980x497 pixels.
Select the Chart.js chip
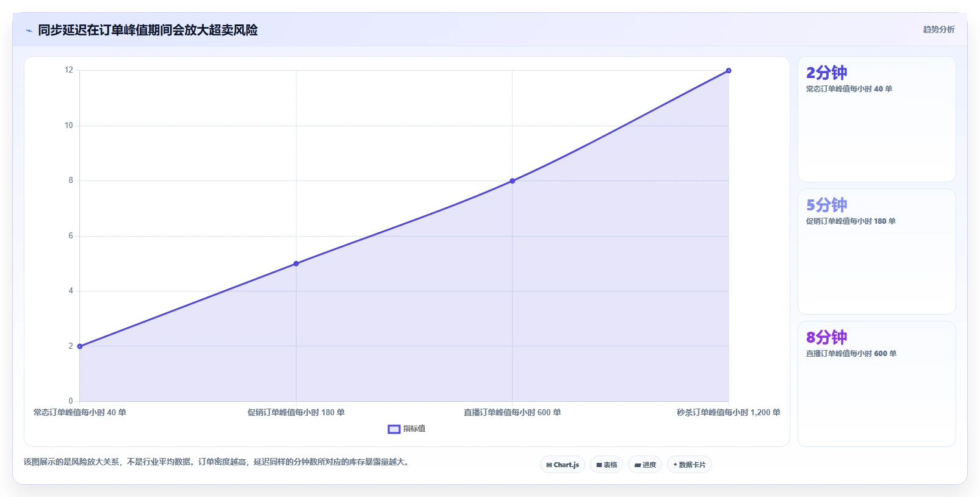click(563, 465)
